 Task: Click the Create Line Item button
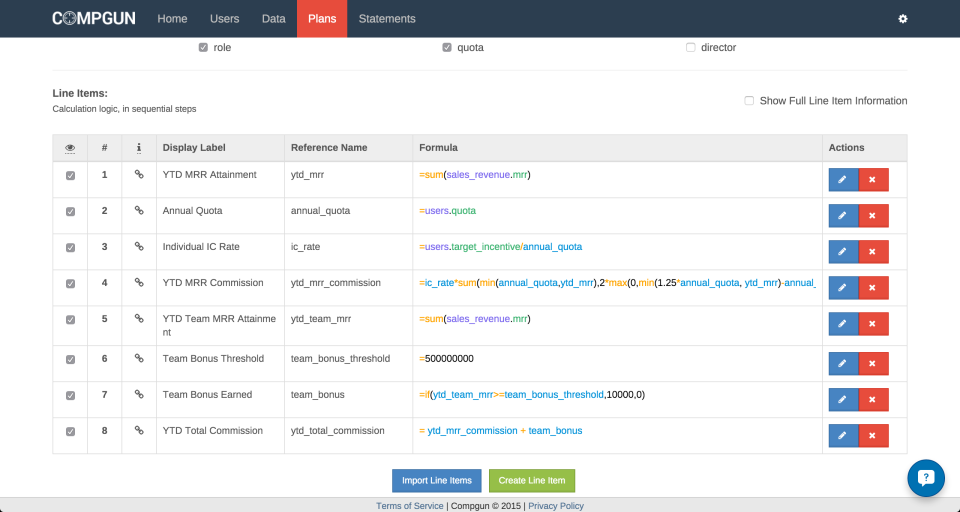[531, 481]
